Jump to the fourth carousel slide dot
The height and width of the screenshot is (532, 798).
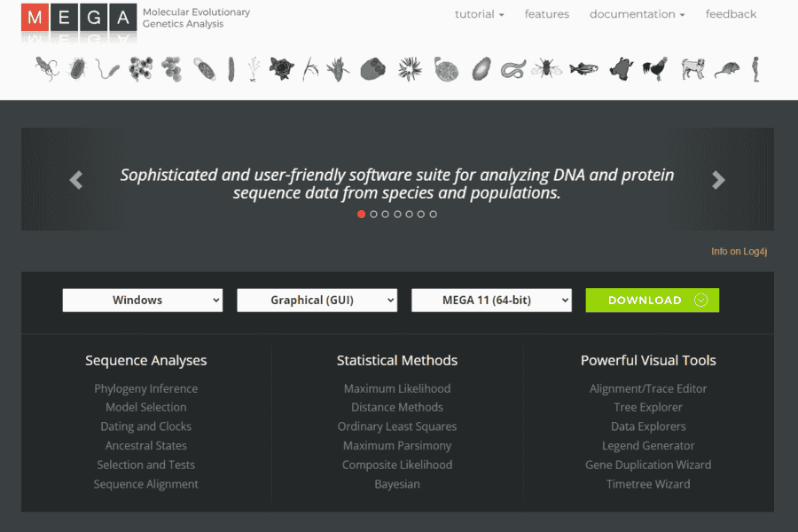click(x=397, y=214)
